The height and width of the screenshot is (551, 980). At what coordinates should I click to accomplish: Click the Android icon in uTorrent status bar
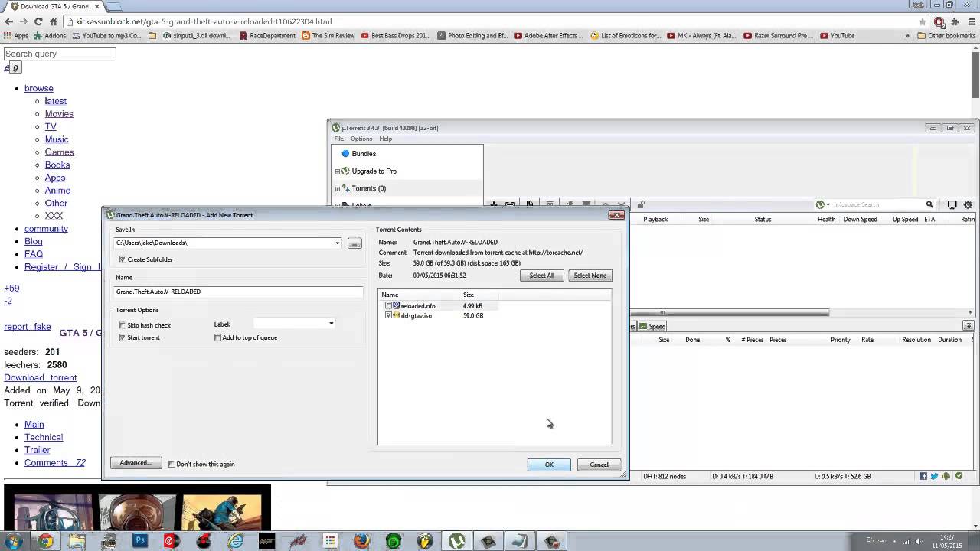[x=946, y=476]
